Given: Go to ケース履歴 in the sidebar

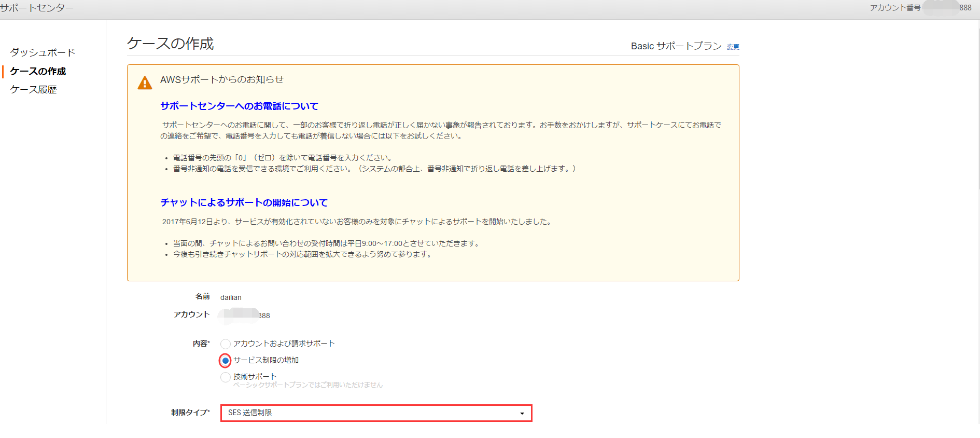Looking at the screenshot, I should coord(33,89).
